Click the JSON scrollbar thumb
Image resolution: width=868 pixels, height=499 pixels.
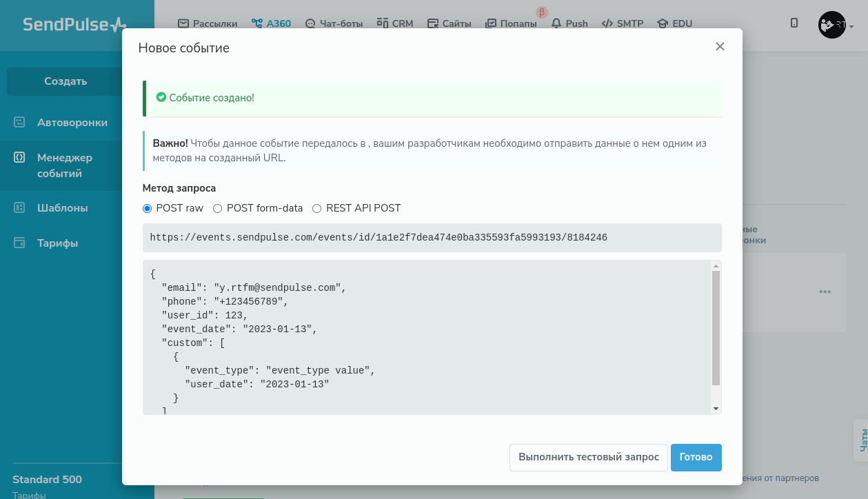pyautogui.click(x=716, y=327)
